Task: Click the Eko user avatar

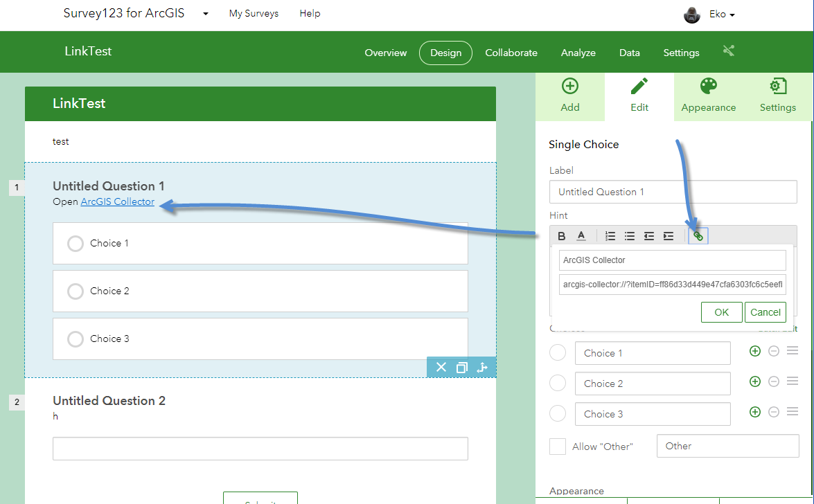Action: tap(692, 15)
